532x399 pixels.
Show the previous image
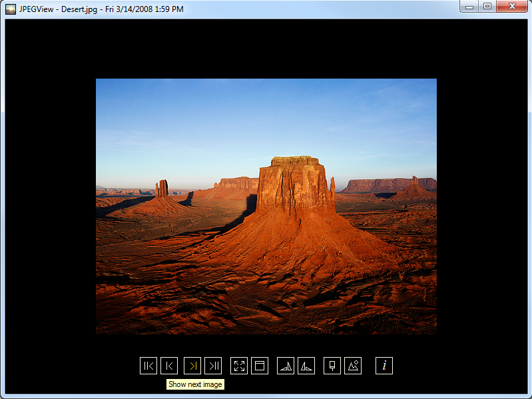point(169,366)
